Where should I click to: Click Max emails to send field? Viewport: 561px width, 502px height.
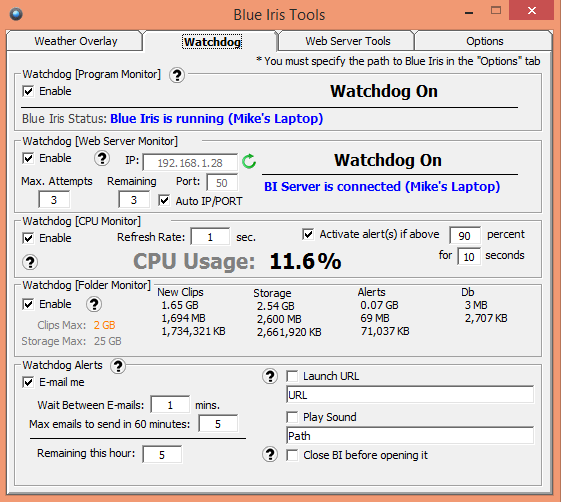(x=218, y=424)
